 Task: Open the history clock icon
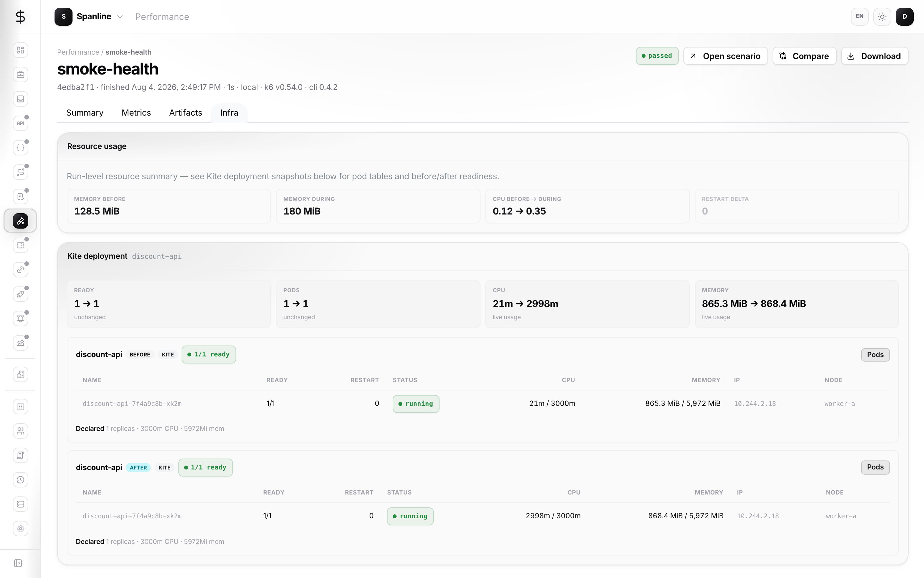coord(21,480)
